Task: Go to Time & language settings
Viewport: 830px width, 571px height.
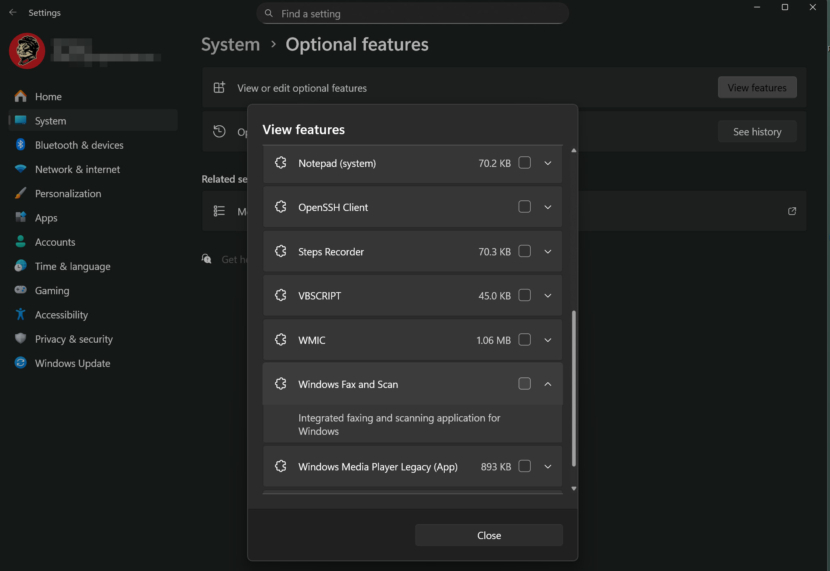Action: [x=72, y=266]
